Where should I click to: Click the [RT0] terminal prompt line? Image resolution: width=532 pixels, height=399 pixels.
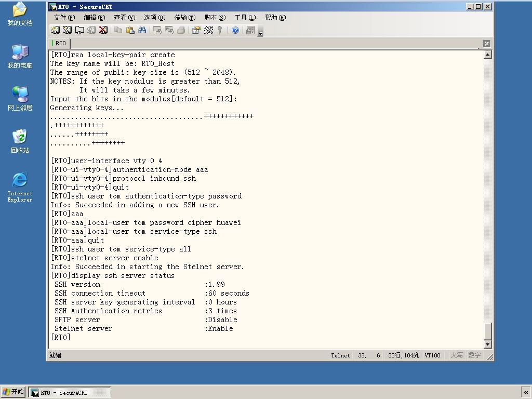point(60,337)
